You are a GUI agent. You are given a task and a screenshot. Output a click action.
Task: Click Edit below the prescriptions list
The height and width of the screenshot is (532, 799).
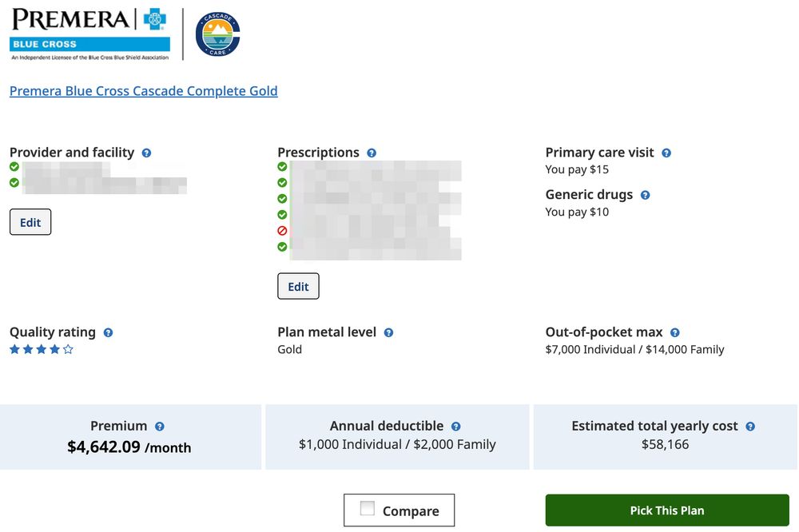pyautogui.click(x=297, y=286)
